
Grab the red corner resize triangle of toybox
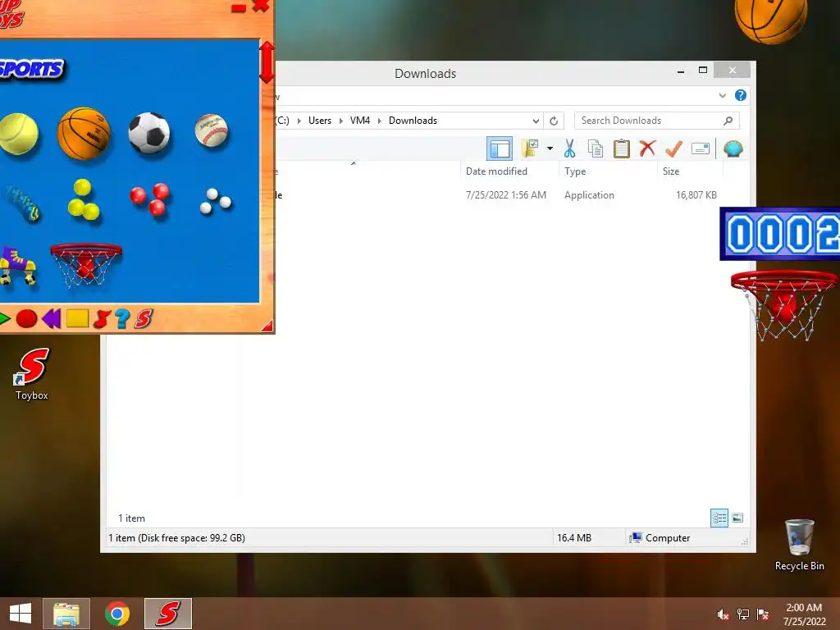pos(267,326)
